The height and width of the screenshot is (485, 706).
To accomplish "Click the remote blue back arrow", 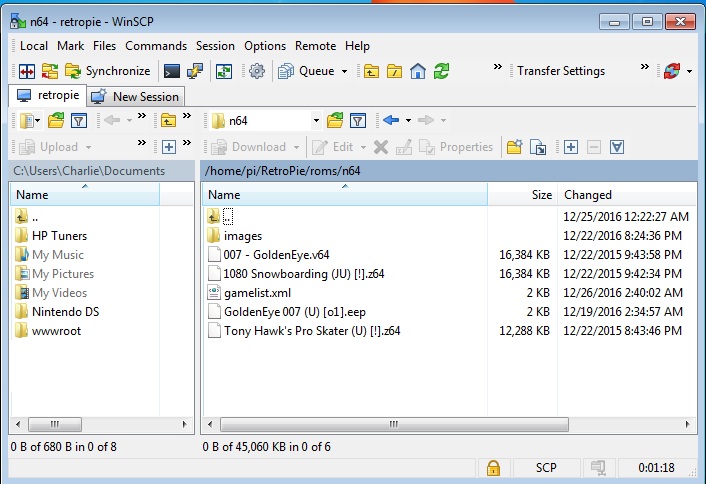I will click(391, 120).
